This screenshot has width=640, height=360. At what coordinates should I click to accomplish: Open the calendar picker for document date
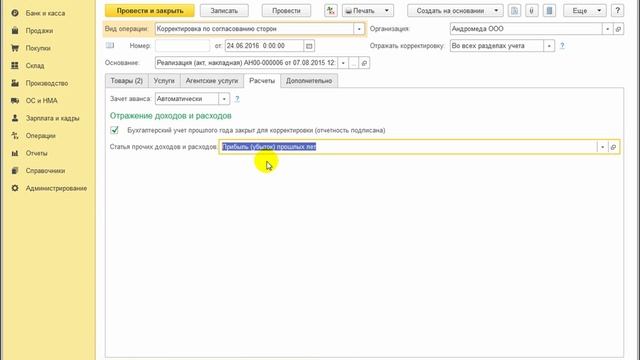(x=309, y=46)
